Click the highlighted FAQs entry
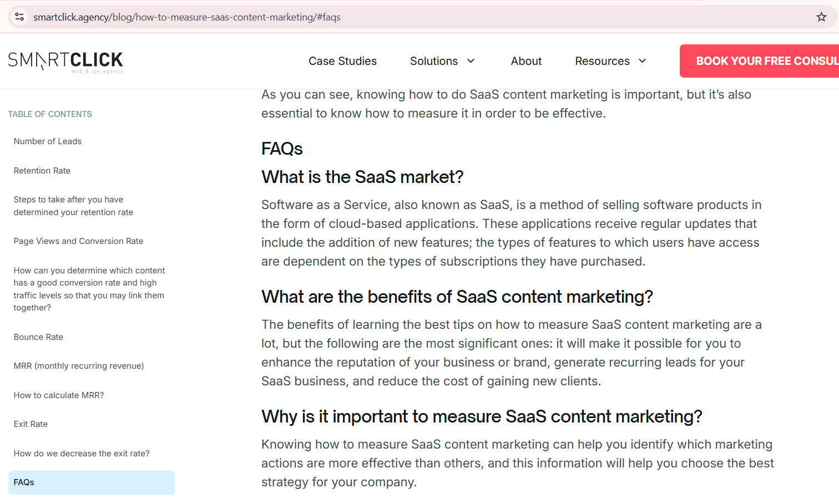The height and width of the screenshot is (504, 839). (x=24, y=482)
